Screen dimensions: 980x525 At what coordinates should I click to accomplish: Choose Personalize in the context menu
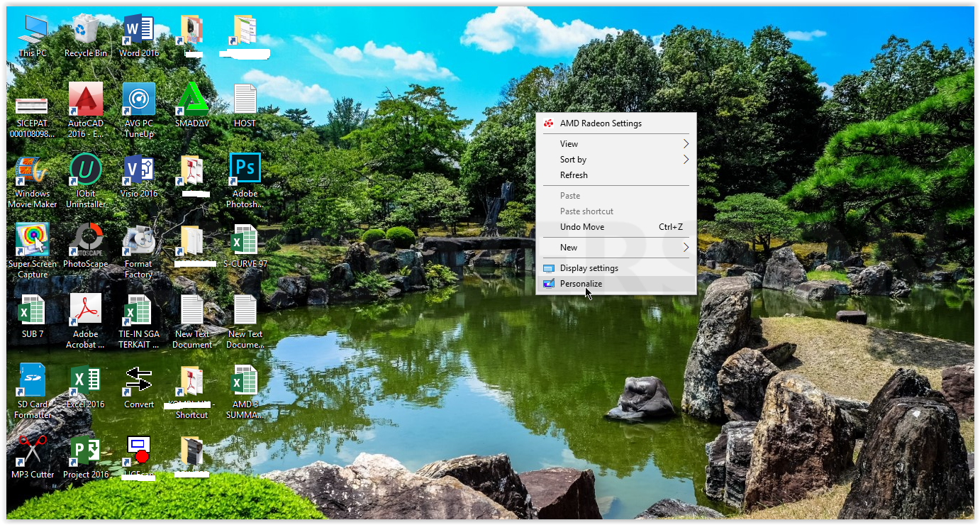click(616, 284)
